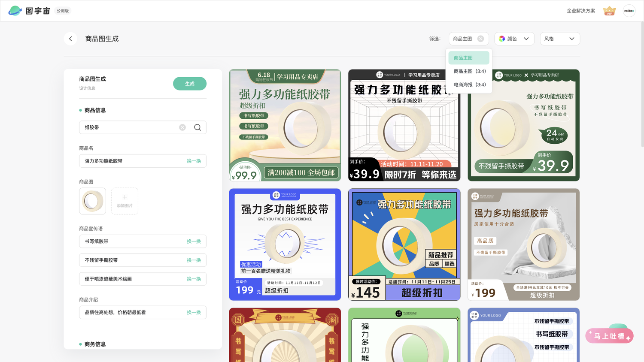Select the red 国潮 style template
This screenshot has height=362, width=644.
point(285,335)
